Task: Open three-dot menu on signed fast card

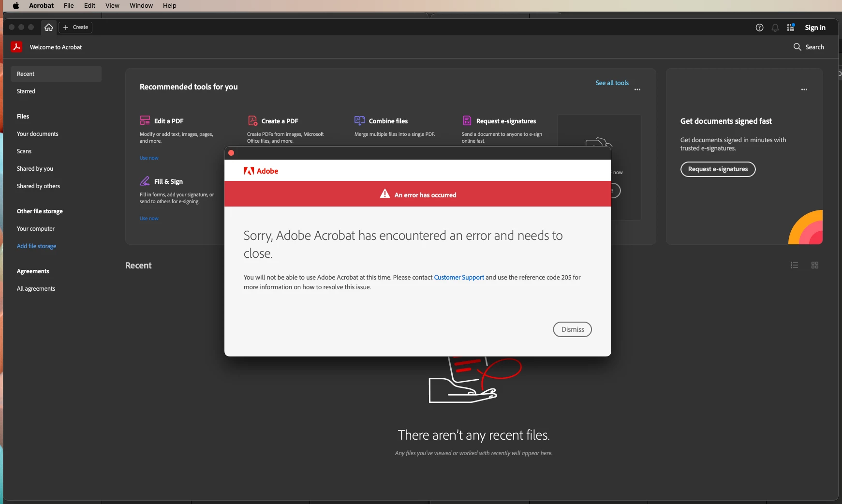Action: pyautogui.click(x=804, y=89)
